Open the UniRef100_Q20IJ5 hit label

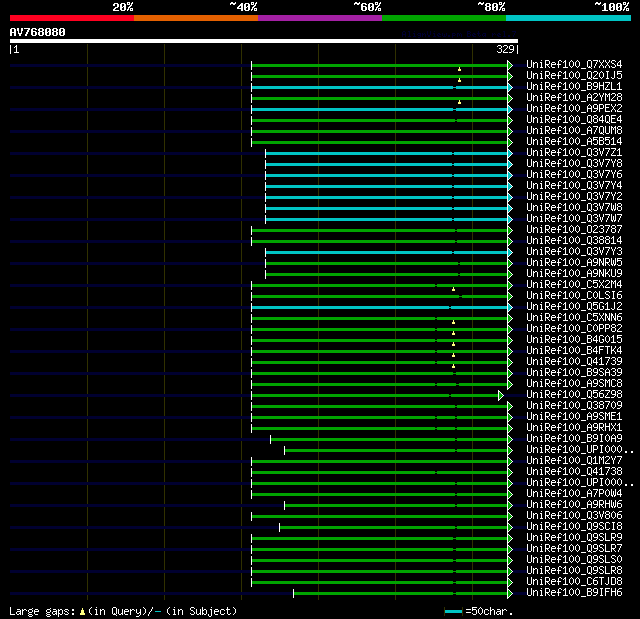574,75
